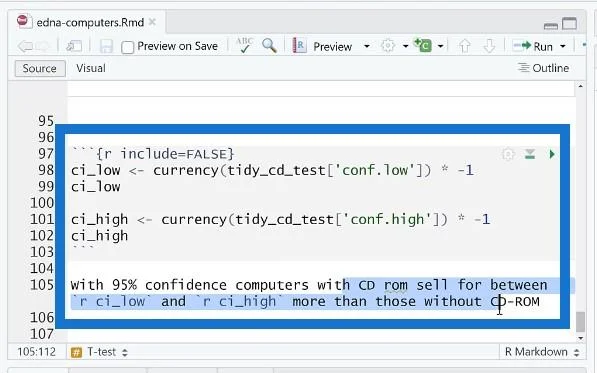Run the current line or selection
The image size is (597, 373).
(533, 46)
